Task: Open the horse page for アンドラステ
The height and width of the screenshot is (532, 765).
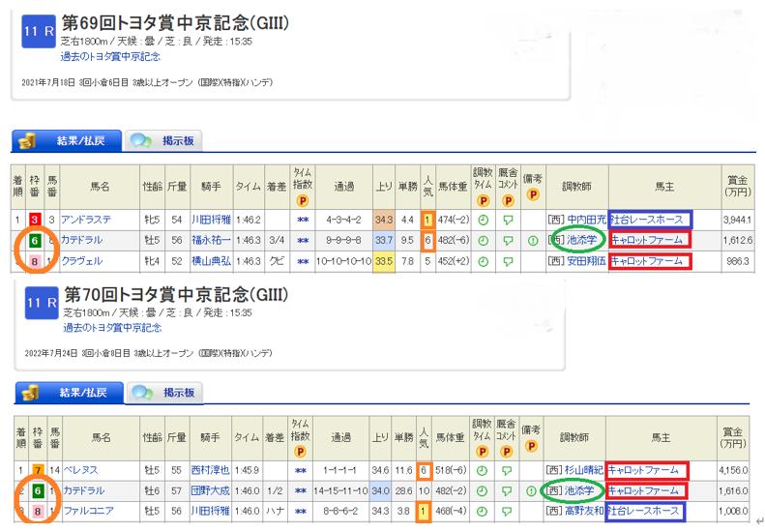Action: tap(88, 220)
